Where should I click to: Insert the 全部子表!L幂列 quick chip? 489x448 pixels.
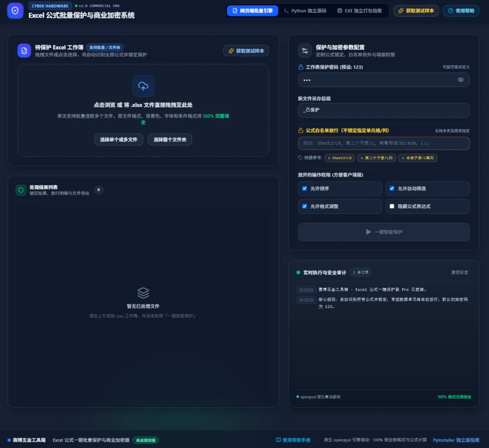point(417,158)
